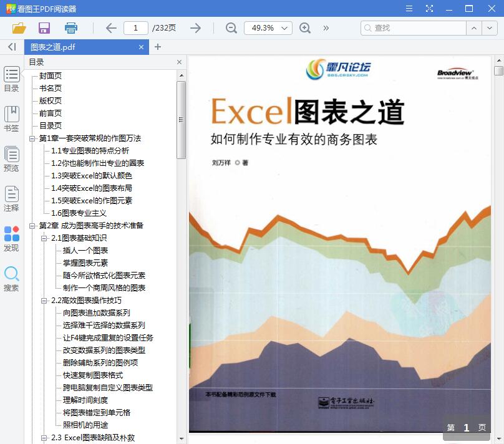Open the 搜索 search panel
The image size is (504, 444).
pos(12,279)
